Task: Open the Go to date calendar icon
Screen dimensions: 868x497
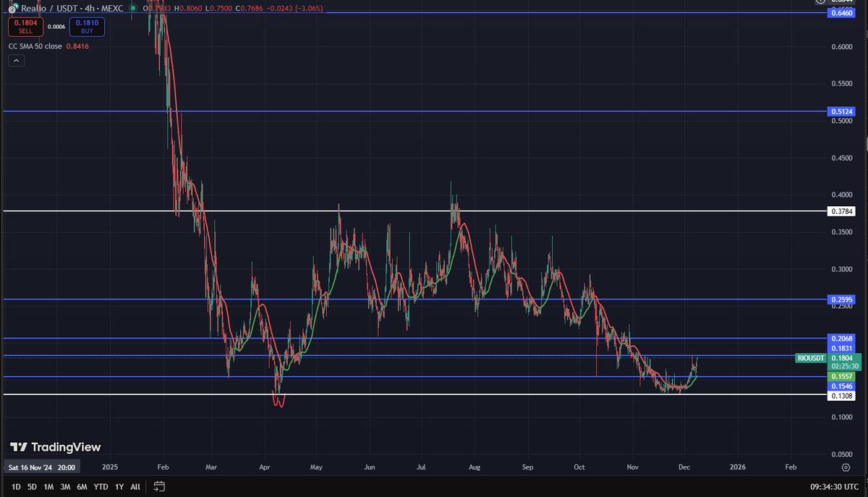Action: (x=160, y=486)
